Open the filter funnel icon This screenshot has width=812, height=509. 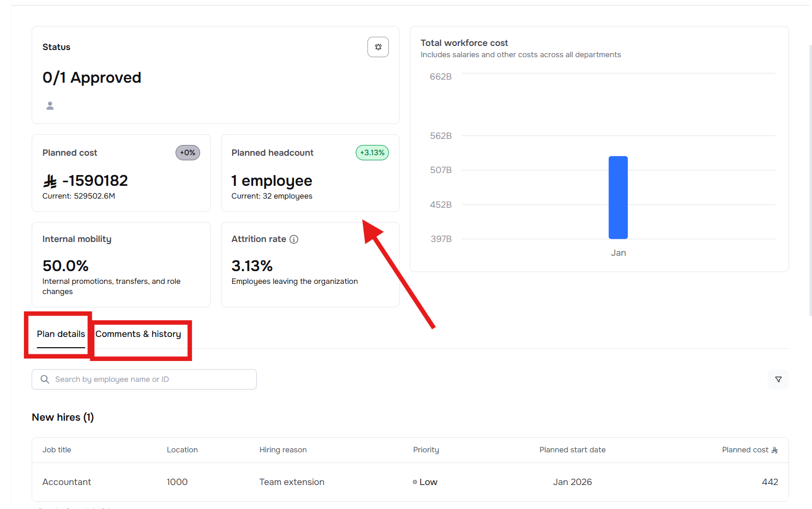[x=778, y=379]
